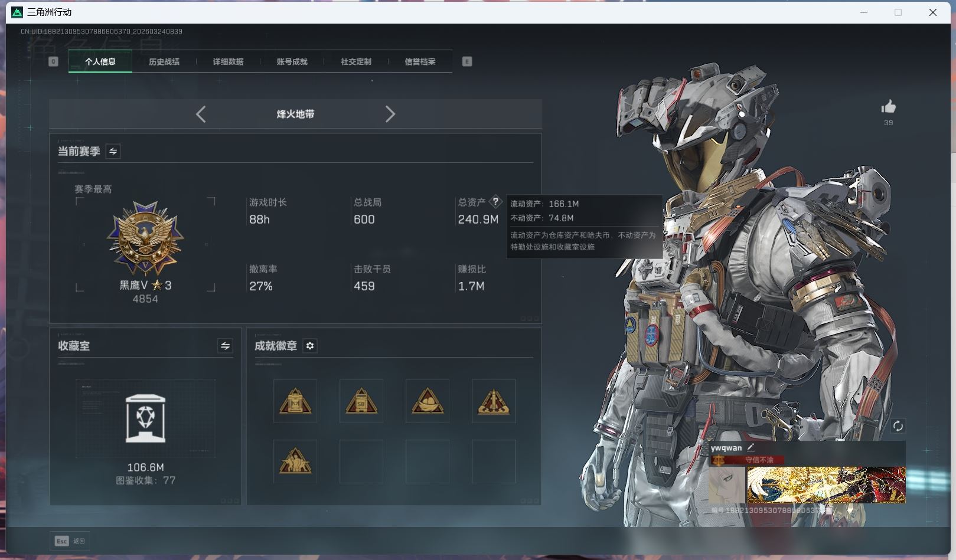Select the rocket achievement badge in top row
Screen dimensions: 956x560
coord(494,401)
